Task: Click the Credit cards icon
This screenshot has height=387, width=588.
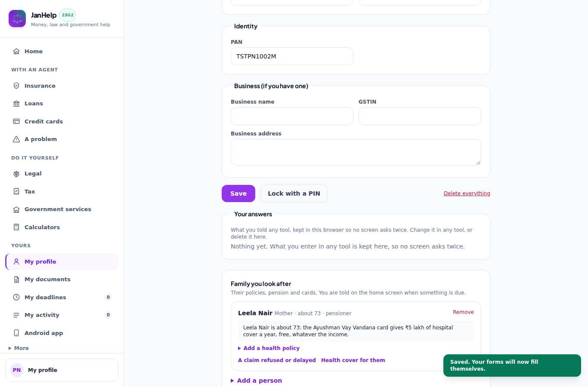Action: coord(16,121)
